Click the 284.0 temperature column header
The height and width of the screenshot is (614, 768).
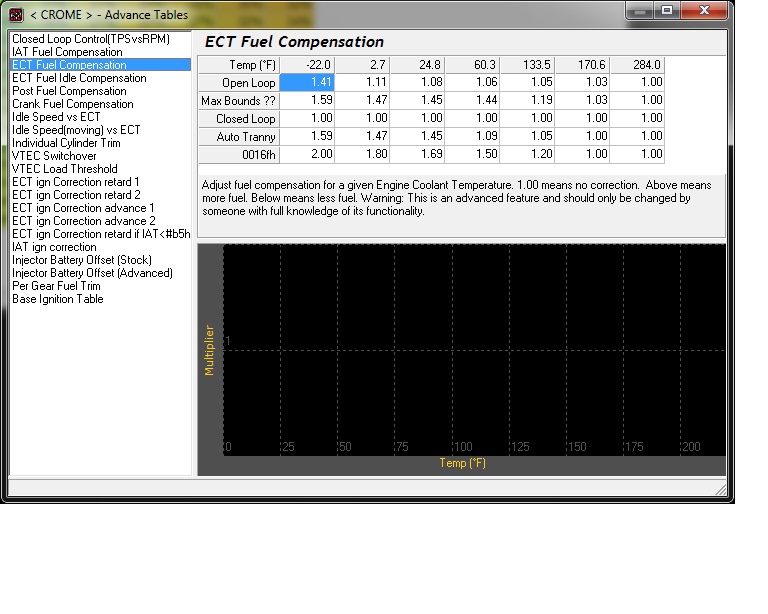click(x=638, y=65)
